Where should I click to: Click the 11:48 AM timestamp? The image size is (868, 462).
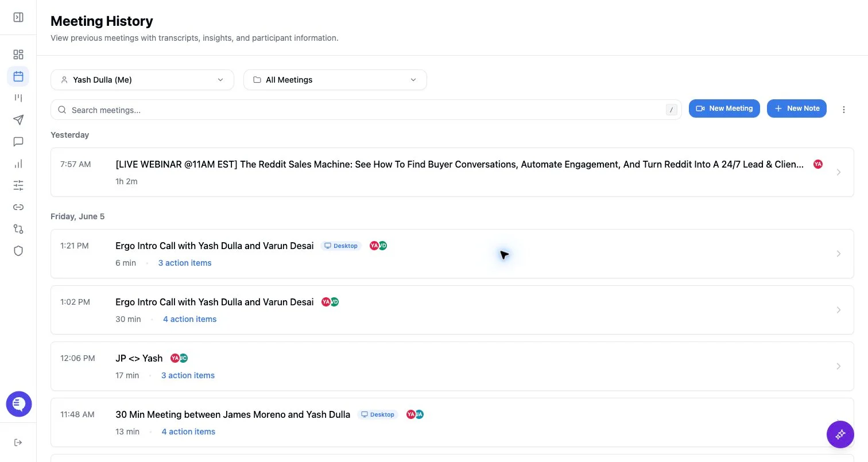77,414
